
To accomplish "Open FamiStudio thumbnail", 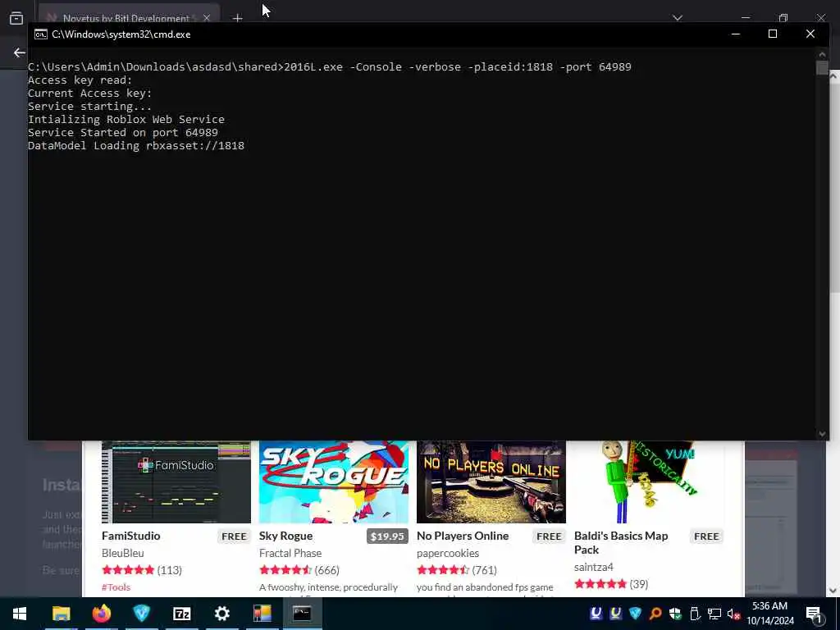I will 176,482.
